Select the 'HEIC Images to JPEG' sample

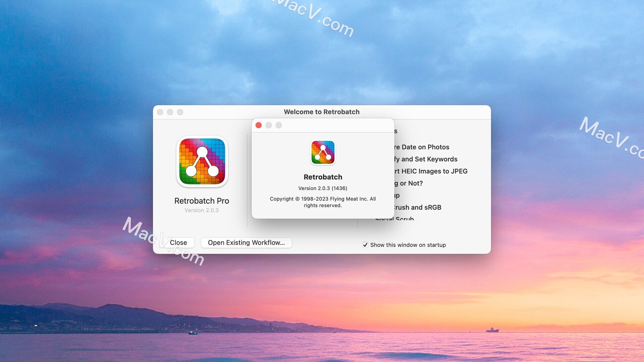(x=431, y=171)
